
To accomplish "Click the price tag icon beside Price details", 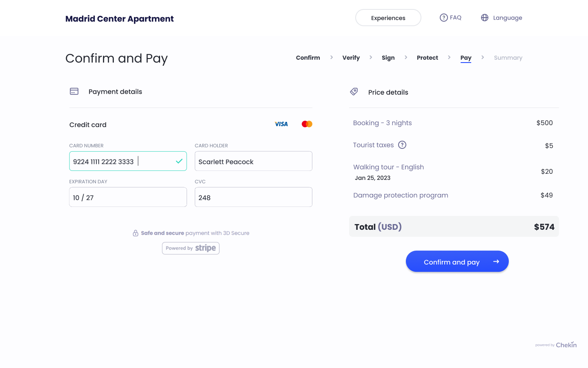I will coord(354,92).
